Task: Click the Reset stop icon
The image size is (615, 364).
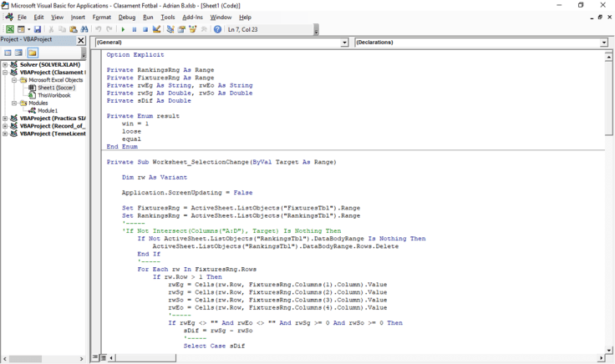Action: coord(145,29)
